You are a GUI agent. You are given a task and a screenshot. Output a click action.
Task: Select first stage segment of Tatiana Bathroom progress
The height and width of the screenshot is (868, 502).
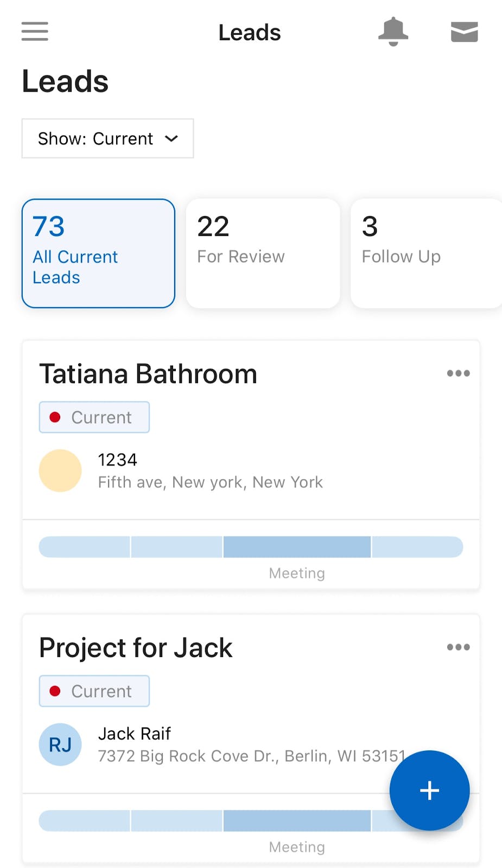[x=85, y=547]
